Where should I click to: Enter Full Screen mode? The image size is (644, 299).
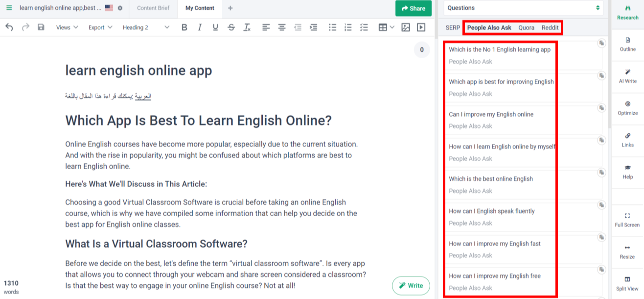[627, 220]
